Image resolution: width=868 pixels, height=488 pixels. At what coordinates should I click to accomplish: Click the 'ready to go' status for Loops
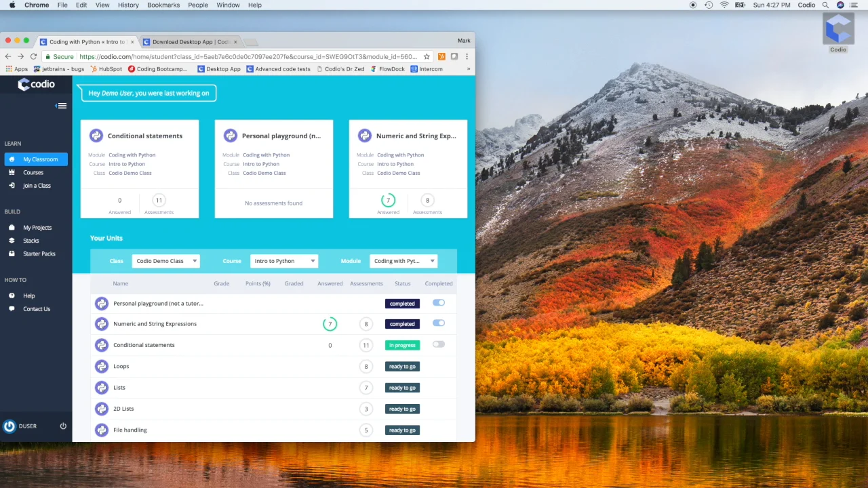[x=402, y=367]
